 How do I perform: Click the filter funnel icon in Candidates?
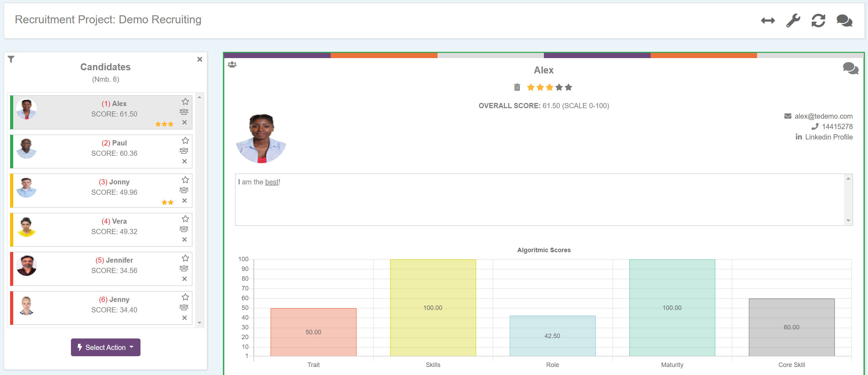point(11,59)
